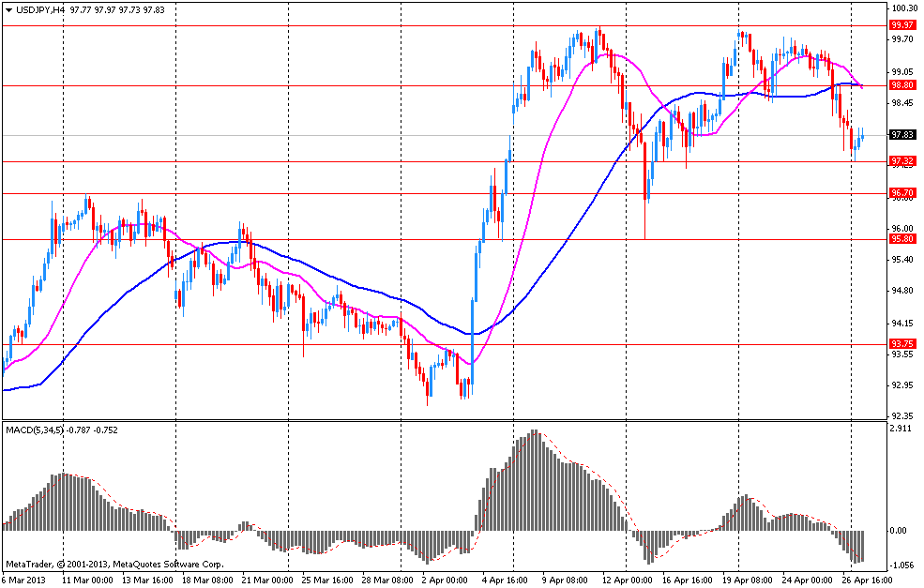Image resolution: width=924 pixels, height=588 pixels.
Task: Click the 25 Mar 16:00 time axis label
Action: pyautogui.click(x=327, y=580)
